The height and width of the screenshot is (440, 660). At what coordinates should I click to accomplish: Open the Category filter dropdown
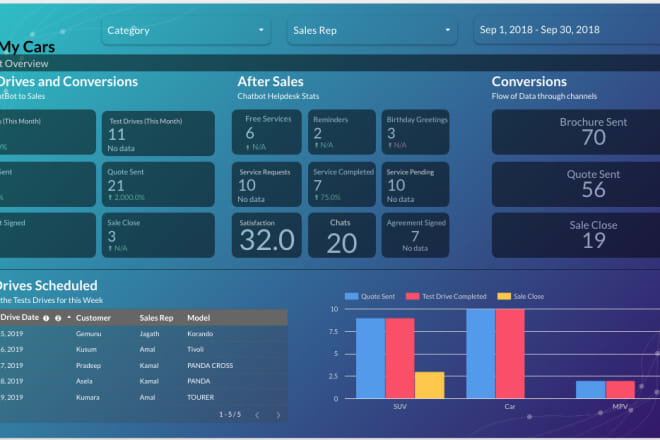pos(186,30)
